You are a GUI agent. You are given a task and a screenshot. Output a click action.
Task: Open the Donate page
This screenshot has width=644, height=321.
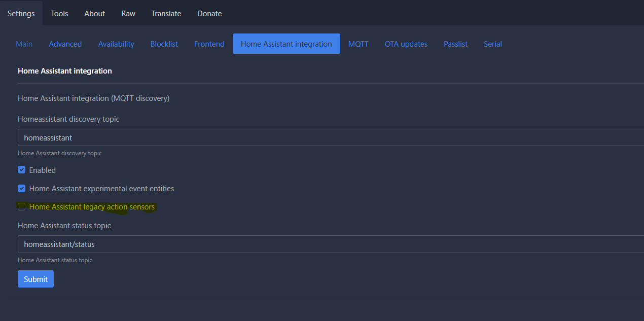[209, 13]
